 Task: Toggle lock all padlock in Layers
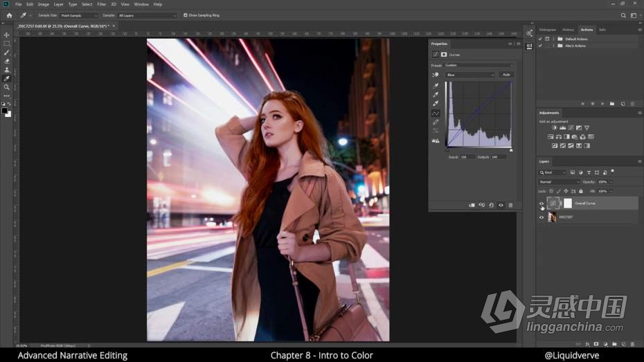[x=581, y=191]
